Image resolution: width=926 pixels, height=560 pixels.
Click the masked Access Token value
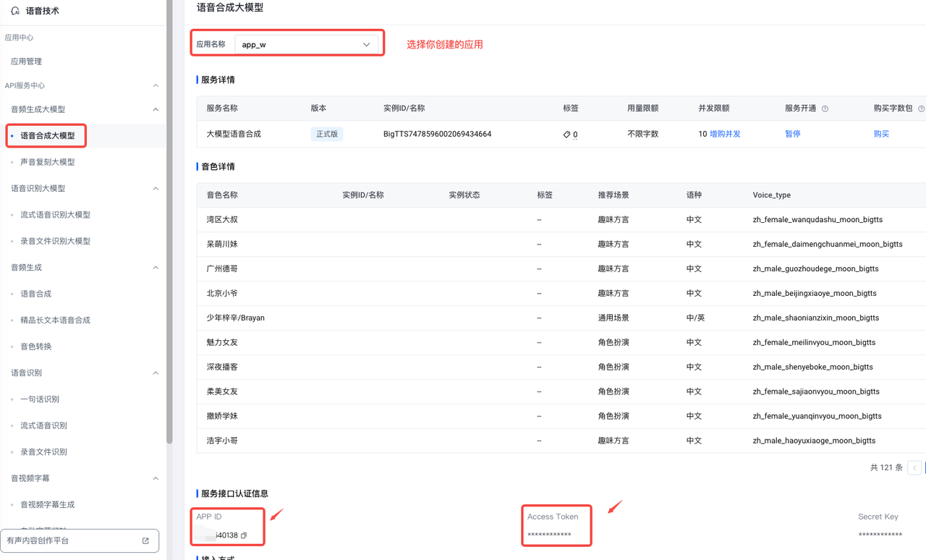pyautogui.click(x=549, y=535)
